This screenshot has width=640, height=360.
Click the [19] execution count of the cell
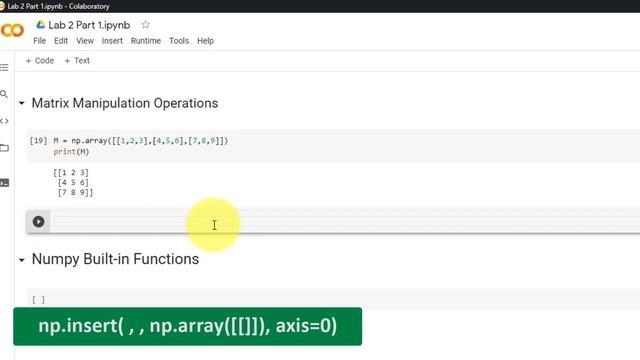point(38,141)
